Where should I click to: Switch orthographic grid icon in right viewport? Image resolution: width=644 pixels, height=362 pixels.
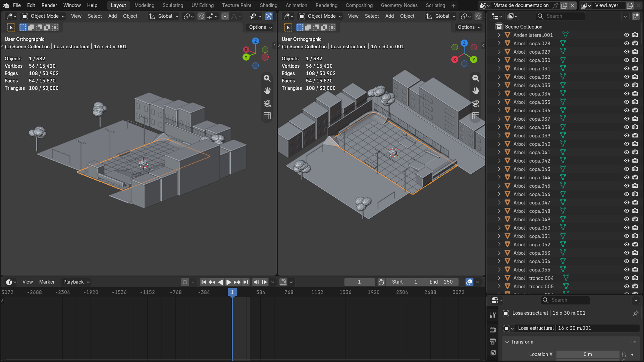click(x=476, y=116)
